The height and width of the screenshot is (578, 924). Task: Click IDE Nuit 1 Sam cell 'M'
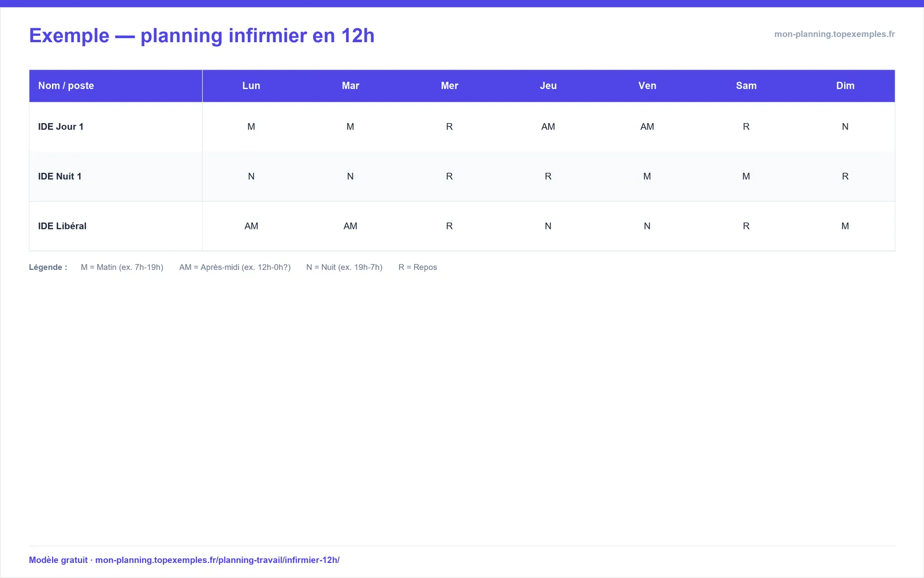tap(746, 176)
